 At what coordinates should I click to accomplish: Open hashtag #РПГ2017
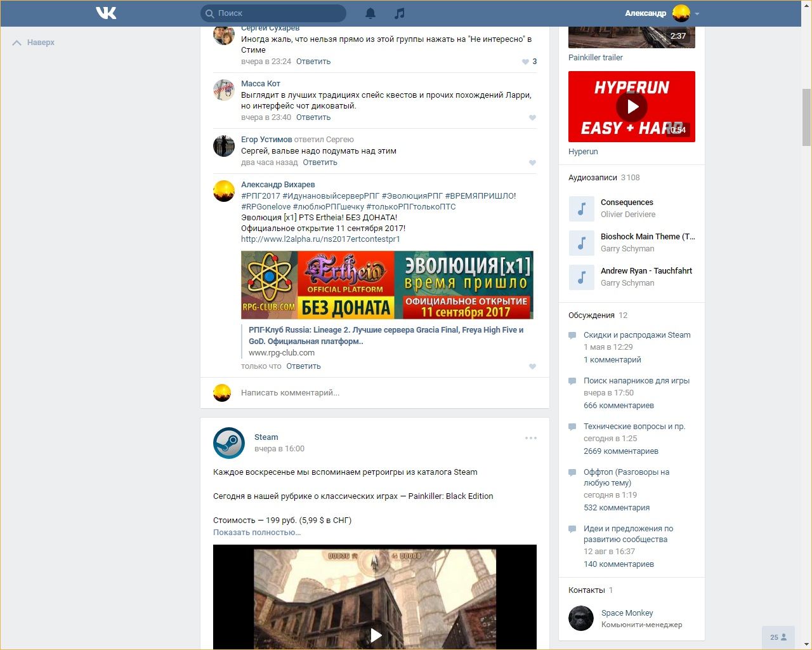(x=261, y=196)
